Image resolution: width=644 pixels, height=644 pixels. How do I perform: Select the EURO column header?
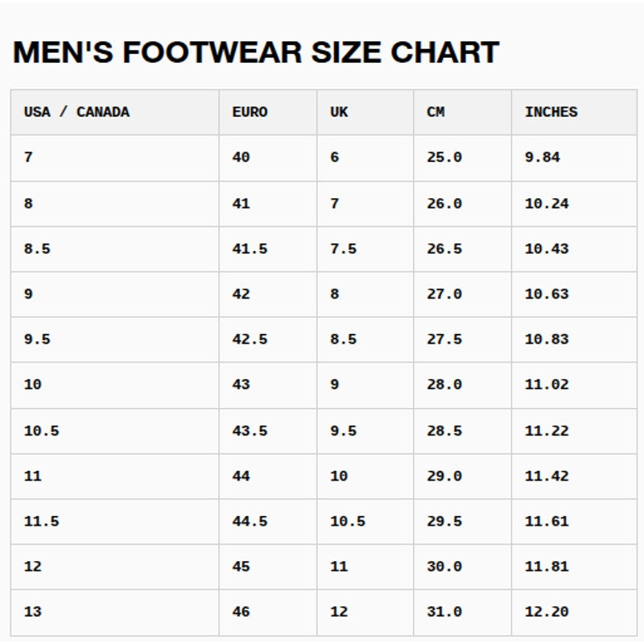[268, 112]
